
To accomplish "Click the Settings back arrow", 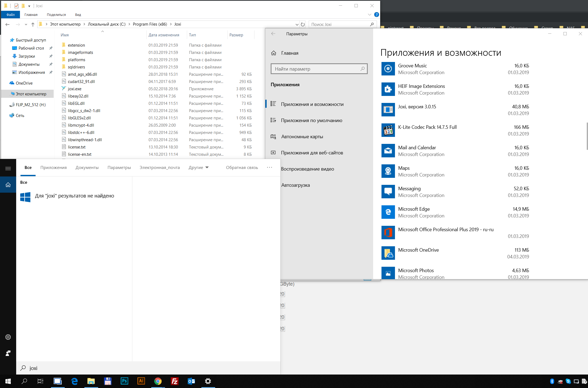I will (x=273, y=34).
